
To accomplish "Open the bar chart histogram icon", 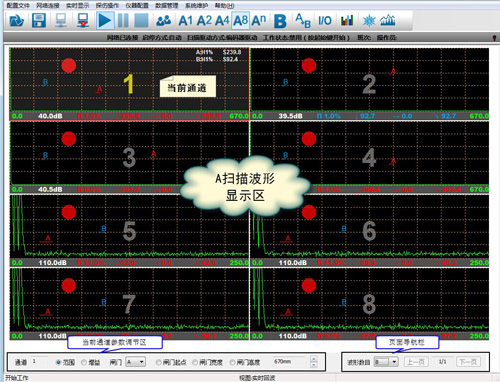I will pos(347,21).
